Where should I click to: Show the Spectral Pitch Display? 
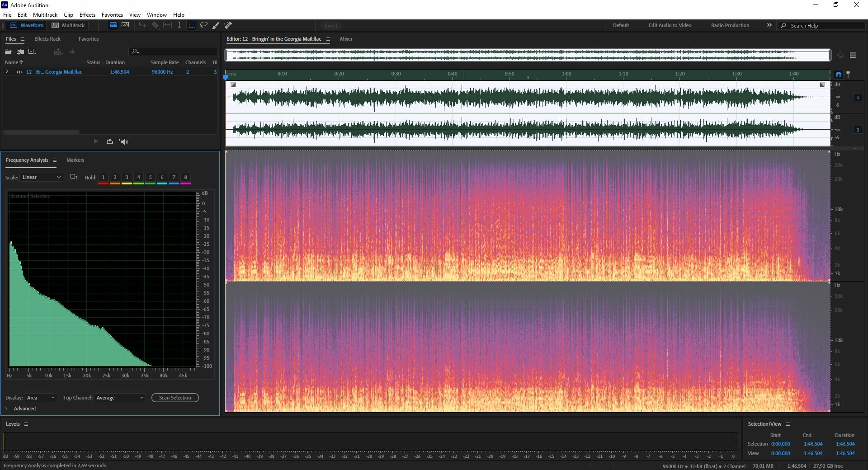tap(125, 25)
